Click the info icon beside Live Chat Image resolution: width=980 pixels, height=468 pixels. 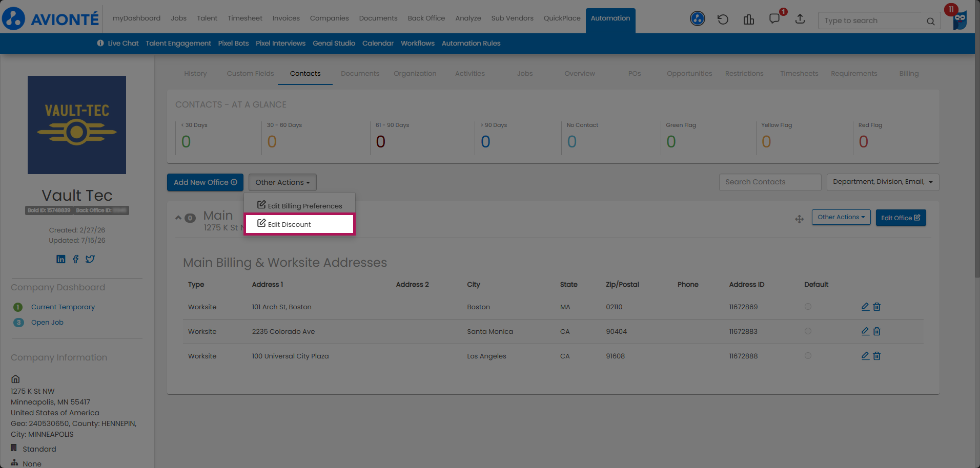click(x=100, y=43)
